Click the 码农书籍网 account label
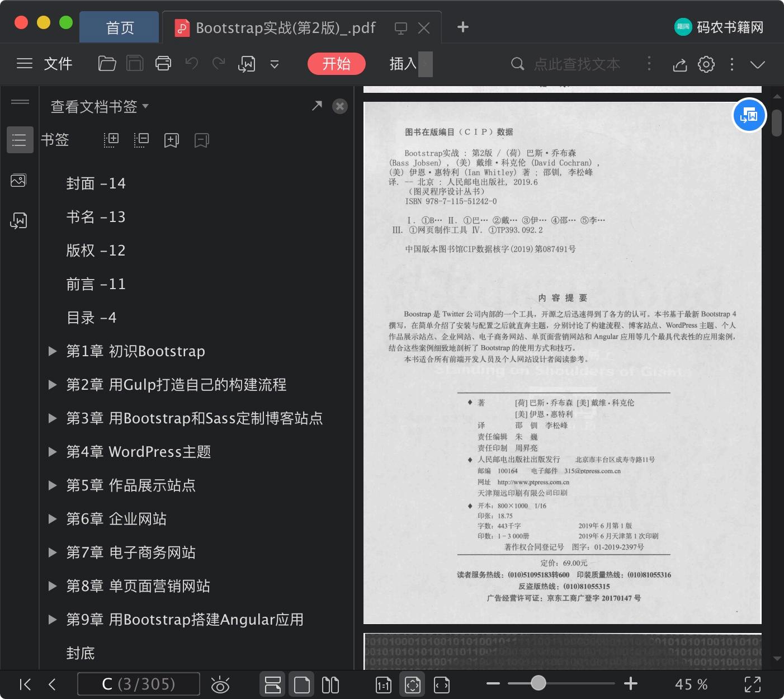This screenshot has height=699, width=784. tap(730, 27)
